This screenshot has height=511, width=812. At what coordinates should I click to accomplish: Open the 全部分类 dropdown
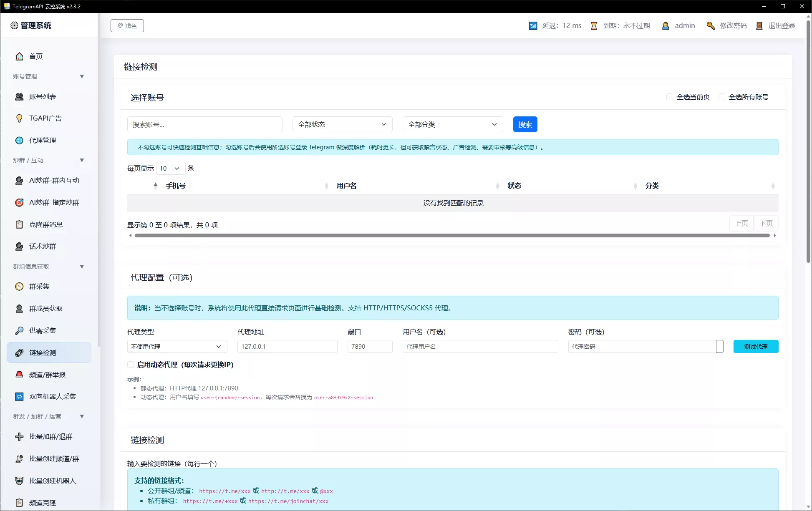tap(453, 124)
